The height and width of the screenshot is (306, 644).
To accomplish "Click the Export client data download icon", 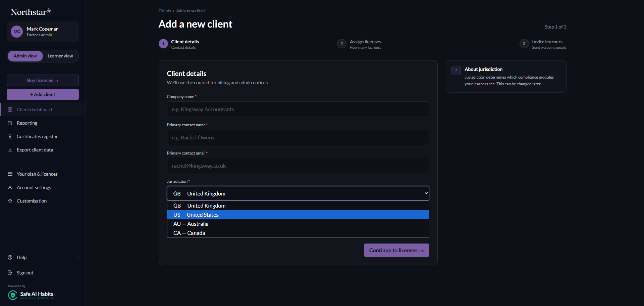I will coord(10,150).
